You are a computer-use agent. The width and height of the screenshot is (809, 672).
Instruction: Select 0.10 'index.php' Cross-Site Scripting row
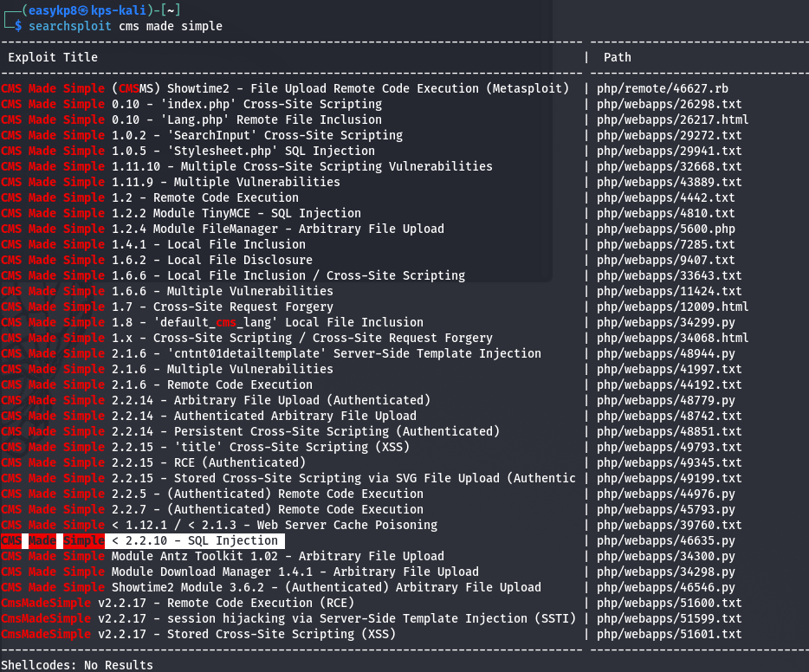tap(191, 104)
